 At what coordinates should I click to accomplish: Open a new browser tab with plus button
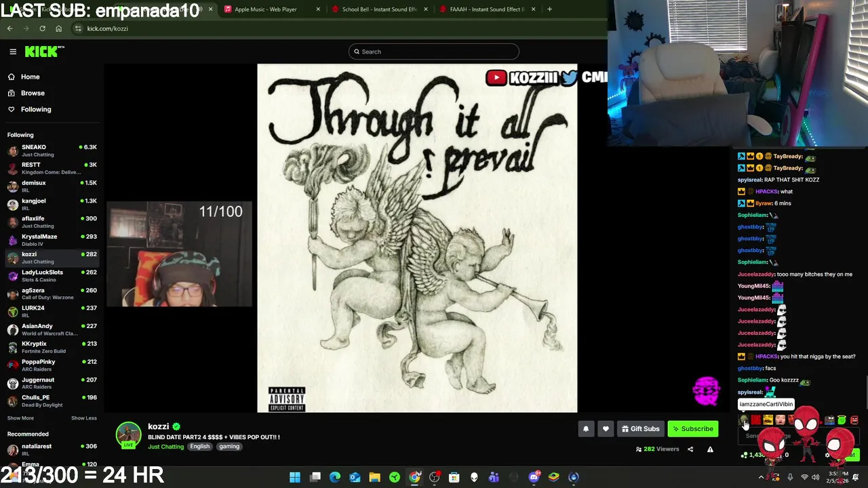click(x=549, y=9)
